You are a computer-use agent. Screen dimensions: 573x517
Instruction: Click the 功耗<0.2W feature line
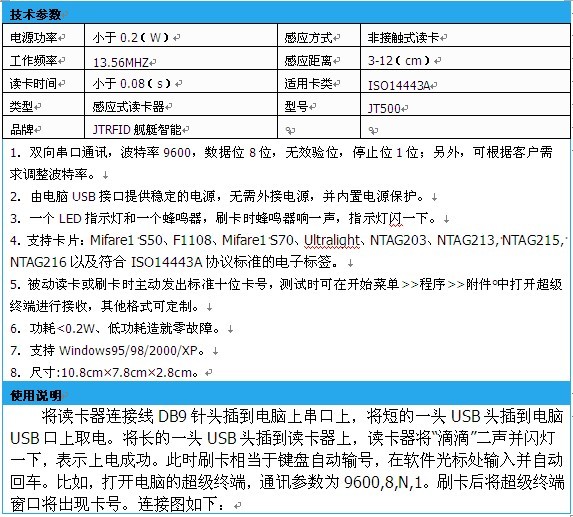coord(121,328)
